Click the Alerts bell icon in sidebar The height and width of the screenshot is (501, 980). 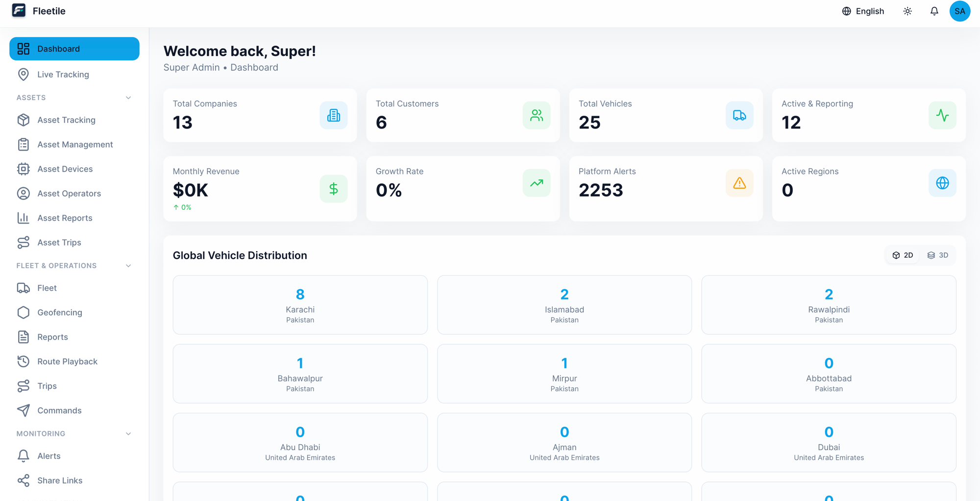24,456
